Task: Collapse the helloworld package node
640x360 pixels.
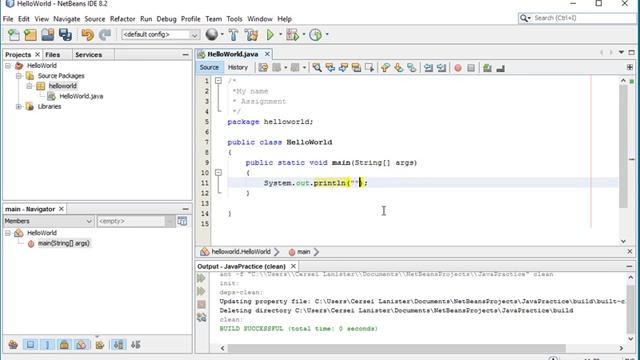Action: (29, 86)
